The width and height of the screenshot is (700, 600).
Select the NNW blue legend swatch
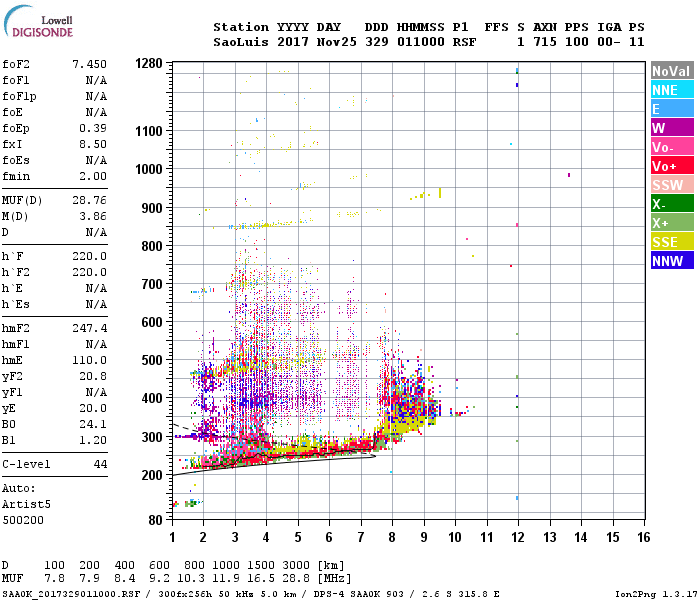(672, 261)
